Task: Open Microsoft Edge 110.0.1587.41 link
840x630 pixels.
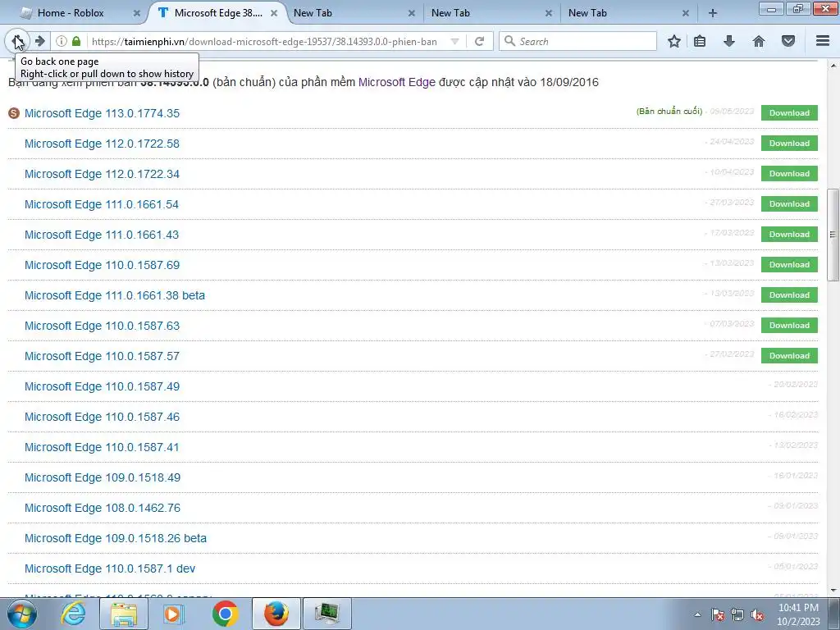Action: (x=102, y=447)
